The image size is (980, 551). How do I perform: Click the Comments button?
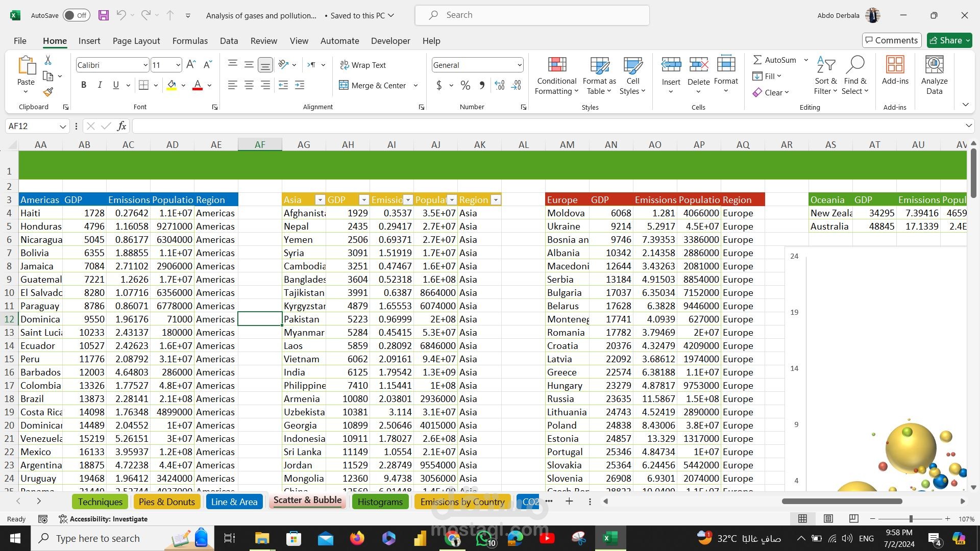(x=891, y=40)
